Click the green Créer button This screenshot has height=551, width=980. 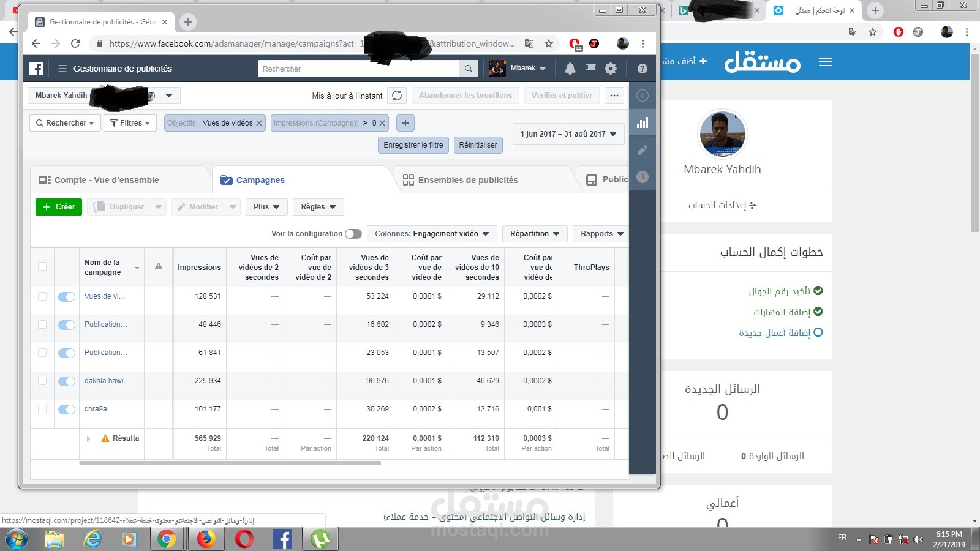[x=59, y=207]
